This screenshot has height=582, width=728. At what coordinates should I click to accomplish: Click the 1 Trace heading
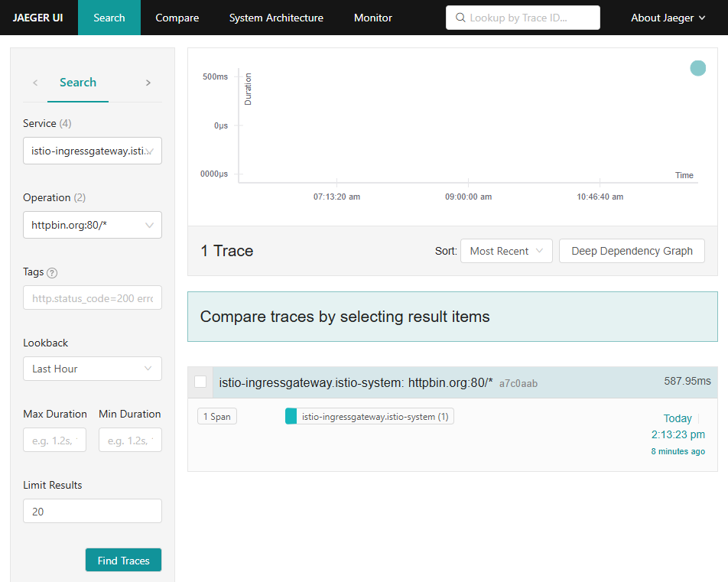pos(227,251)
